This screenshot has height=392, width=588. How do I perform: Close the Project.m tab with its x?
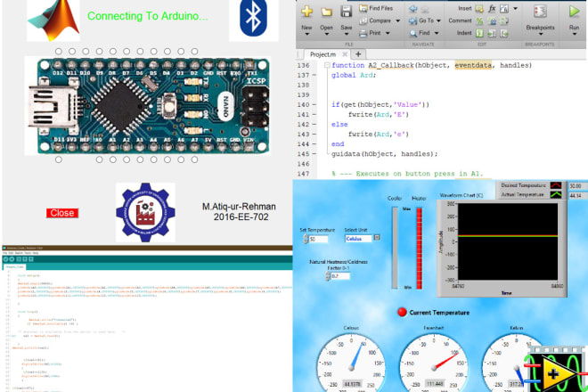tap(344, 54)
